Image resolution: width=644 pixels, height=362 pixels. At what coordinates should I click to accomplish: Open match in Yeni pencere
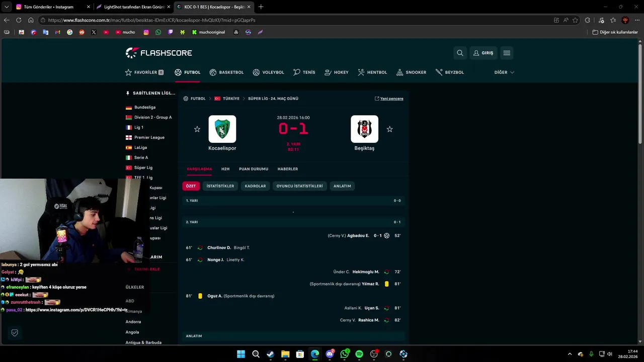tap(389, 99)
